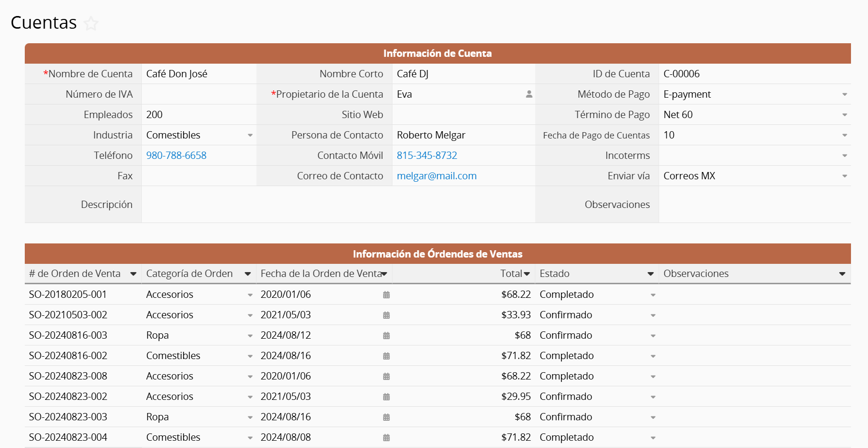Edit Nombre de Cuenta field Café Don José
Screen dimensions: 868x448
coord(199,74)
